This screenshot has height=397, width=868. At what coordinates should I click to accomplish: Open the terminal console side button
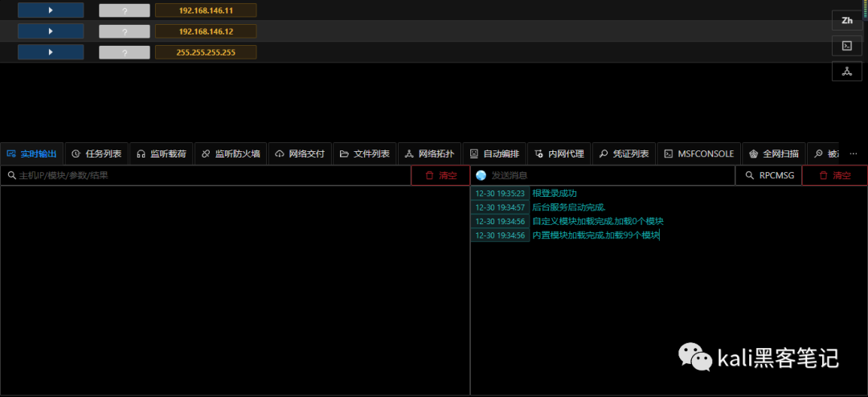847,46
